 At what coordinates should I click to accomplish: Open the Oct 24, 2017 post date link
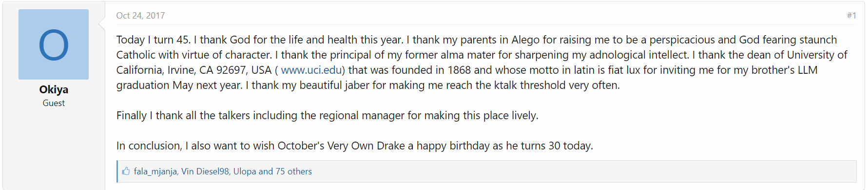(140, 16)
